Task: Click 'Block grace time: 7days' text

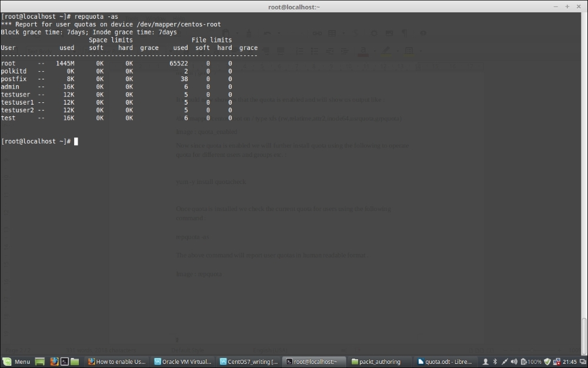Action: pyautogui.click(x=44, y=32)
